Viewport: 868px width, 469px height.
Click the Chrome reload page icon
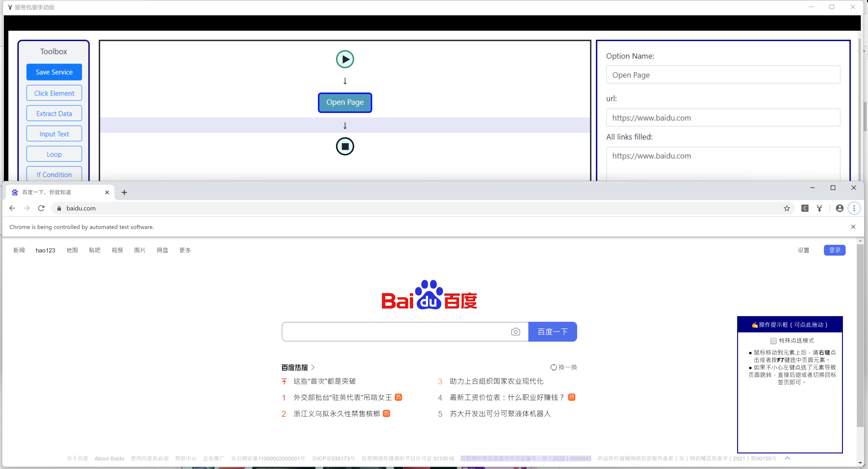pos(41,208)
